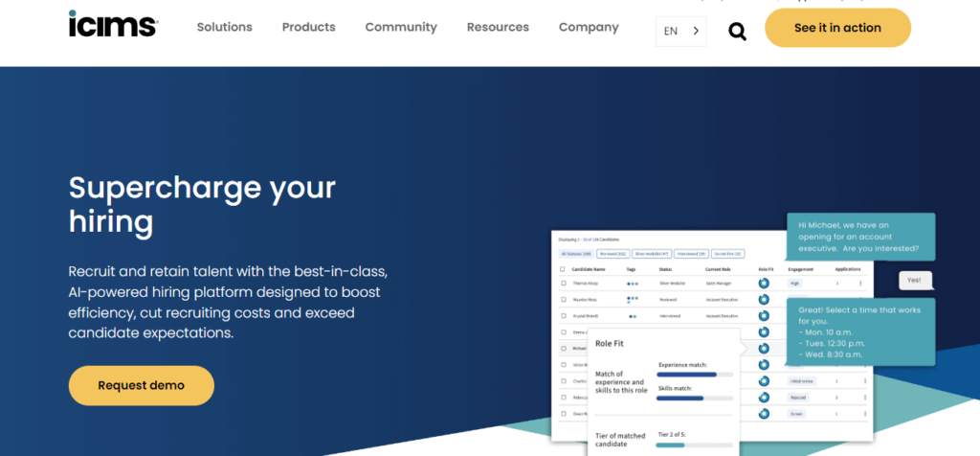Click the Supercharge your hiring heading
980x456 pixels.
pos(202,205)
